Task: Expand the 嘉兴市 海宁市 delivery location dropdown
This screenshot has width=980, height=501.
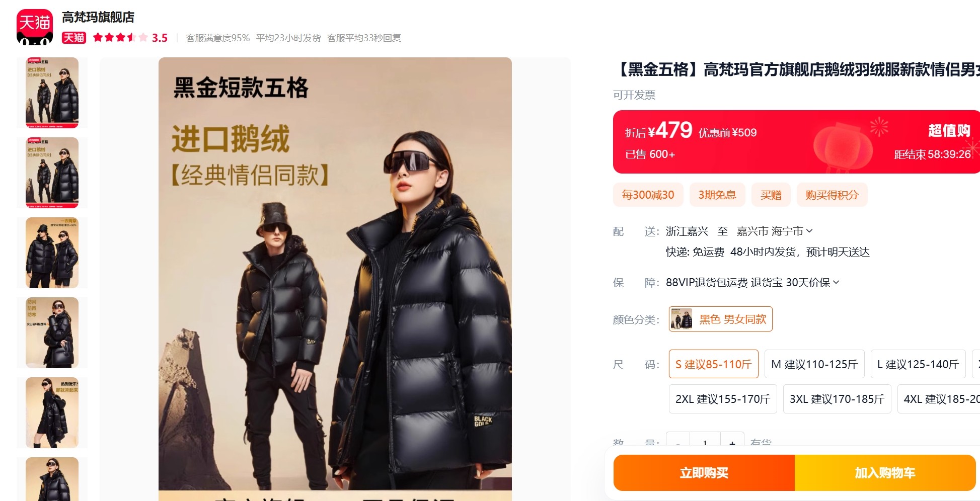Action: point(775,231)
